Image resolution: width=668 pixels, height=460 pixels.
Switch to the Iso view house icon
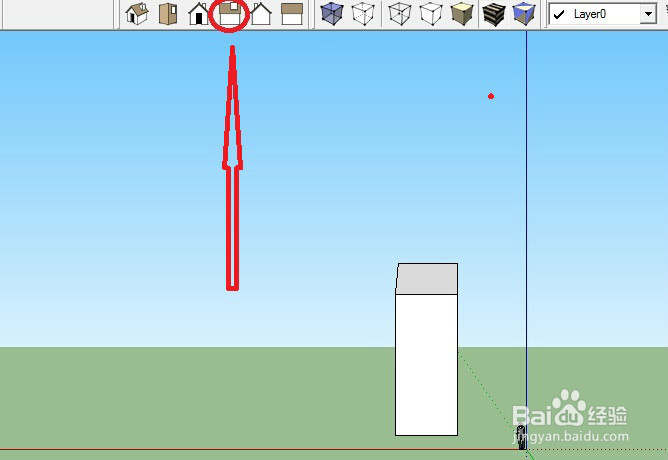point(137,14)
